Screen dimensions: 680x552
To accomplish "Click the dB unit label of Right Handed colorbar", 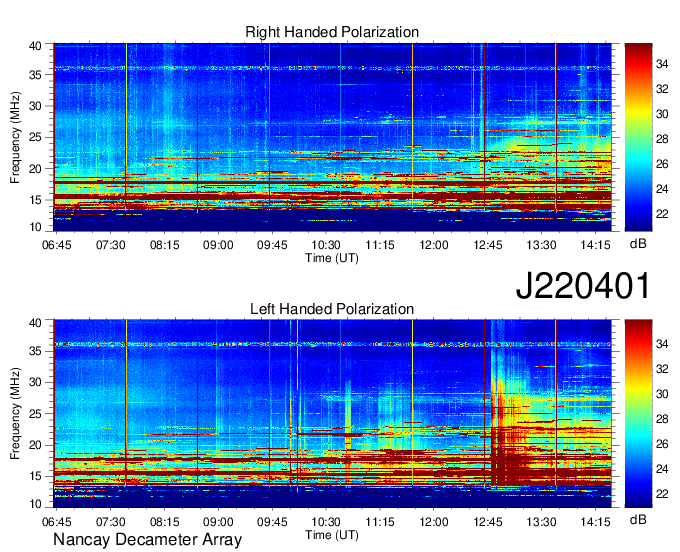I will coord(638,244).
